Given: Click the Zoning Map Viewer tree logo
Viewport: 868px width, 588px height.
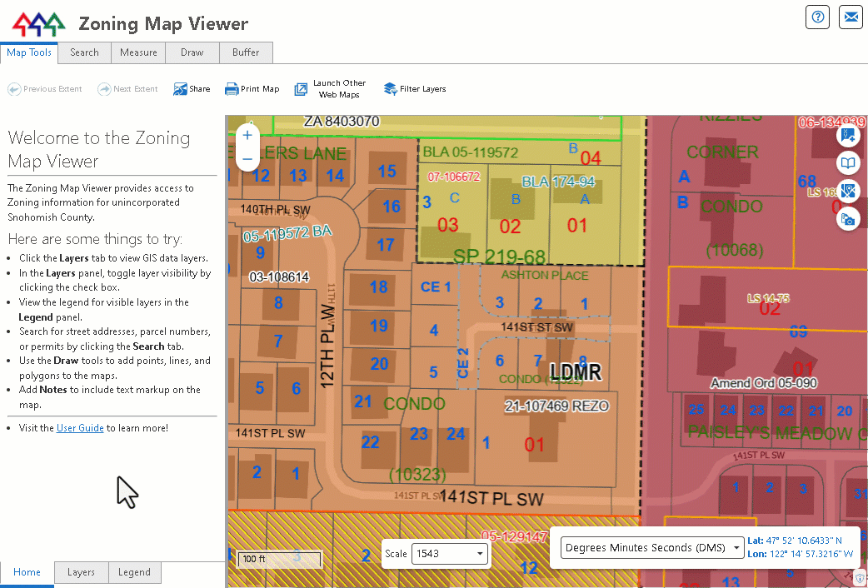Looking at the screenshot, I should click(x=38, y=24).
